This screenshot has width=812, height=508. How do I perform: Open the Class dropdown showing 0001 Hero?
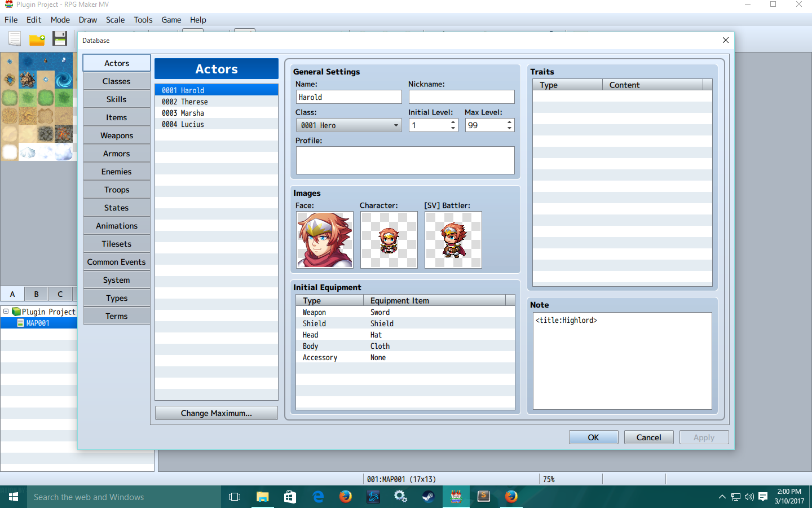[x=348, y=125]
